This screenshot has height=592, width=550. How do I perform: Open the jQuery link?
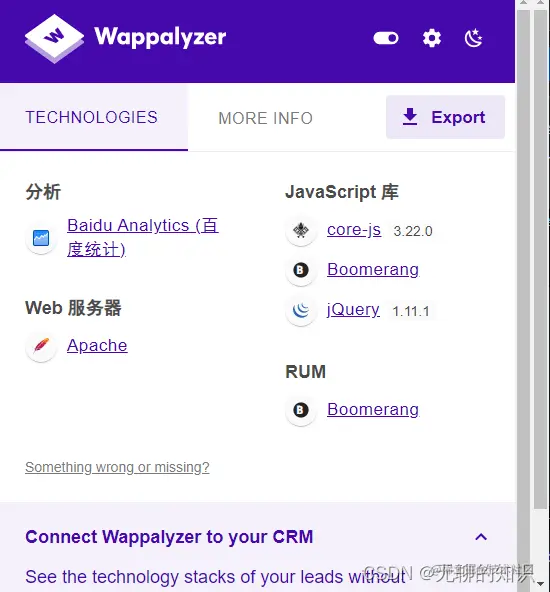(353, 310)
